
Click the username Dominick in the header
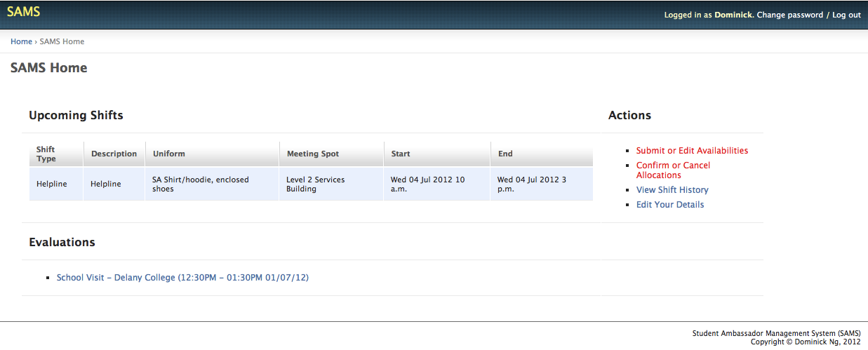point(733,15)
